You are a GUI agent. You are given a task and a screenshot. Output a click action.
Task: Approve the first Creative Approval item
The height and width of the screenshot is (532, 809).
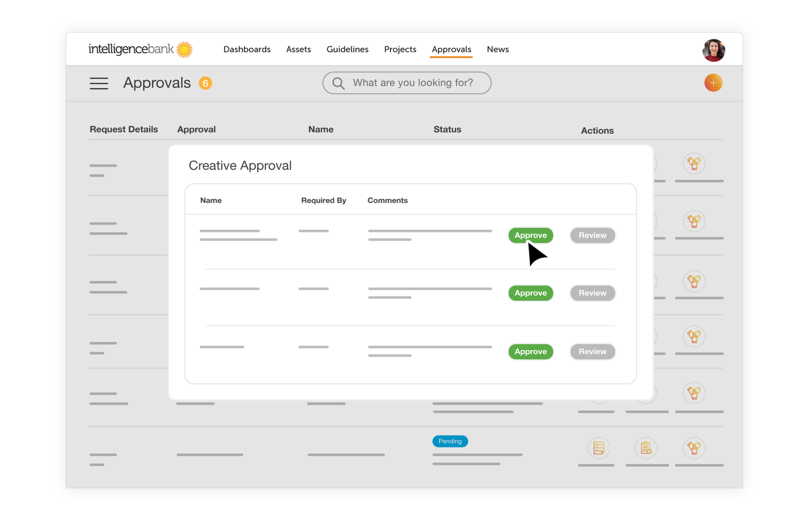tap(531, 235)
